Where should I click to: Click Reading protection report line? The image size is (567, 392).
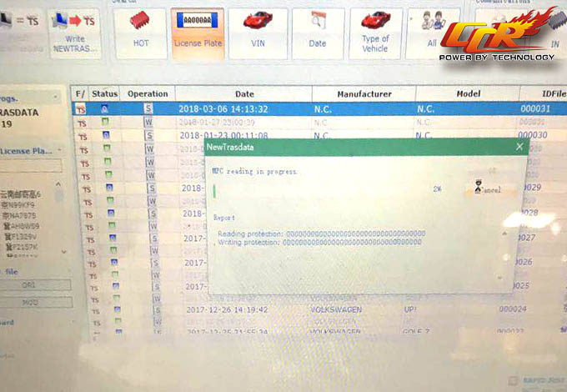pyautogui.click(x=322, y=234)
